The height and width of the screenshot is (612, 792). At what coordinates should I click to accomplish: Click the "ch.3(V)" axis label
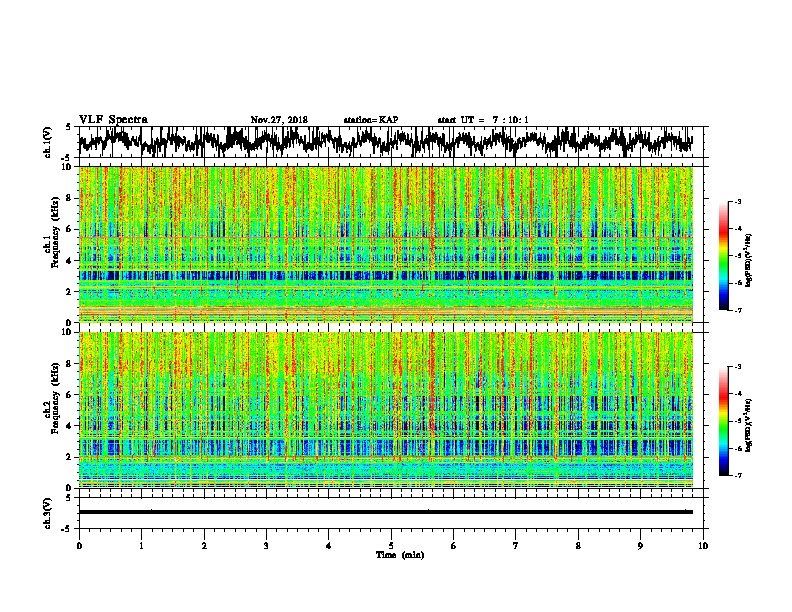pos(48,513)
